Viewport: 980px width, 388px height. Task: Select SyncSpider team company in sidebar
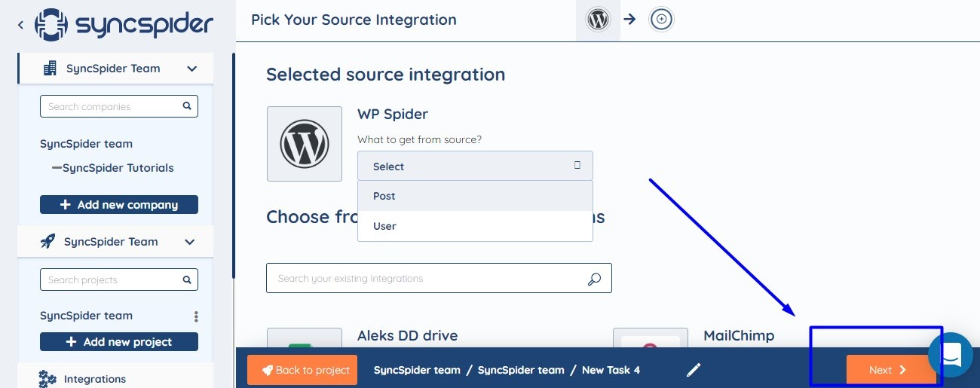(86, 144)
